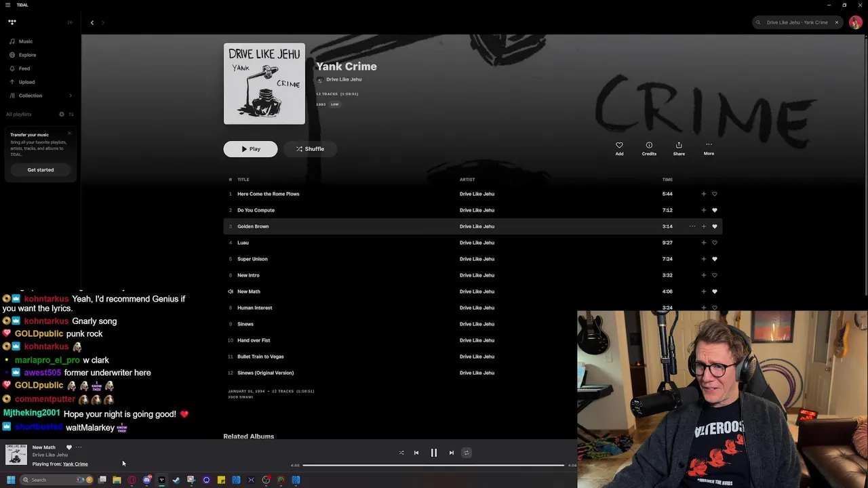This screenshot has height=488, width=868.
Task: Pause the current playback
Action: [x=434, y=453]
